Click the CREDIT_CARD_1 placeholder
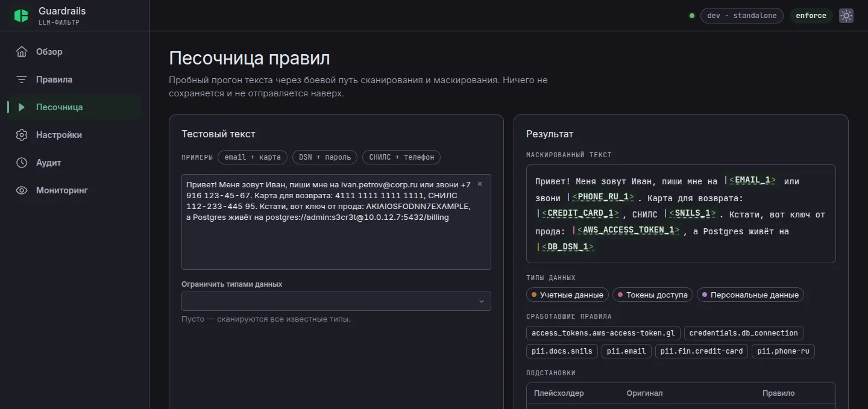 click(x=577, y=213)
